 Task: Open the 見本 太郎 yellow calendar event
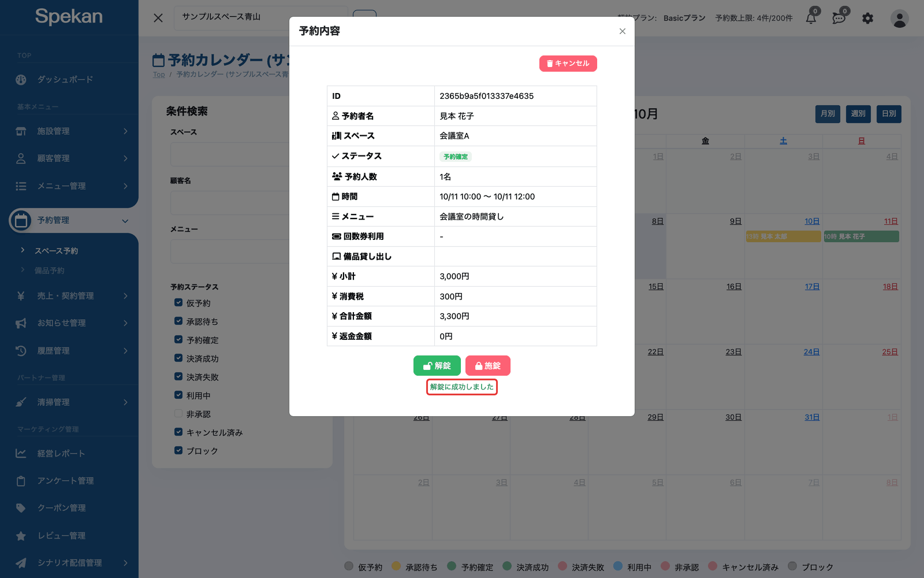(783, 236)
